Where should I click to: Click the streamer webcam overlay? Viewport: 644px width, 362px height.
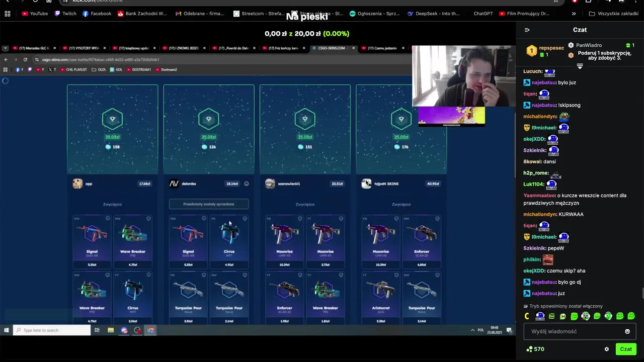(x=463, y=76)
